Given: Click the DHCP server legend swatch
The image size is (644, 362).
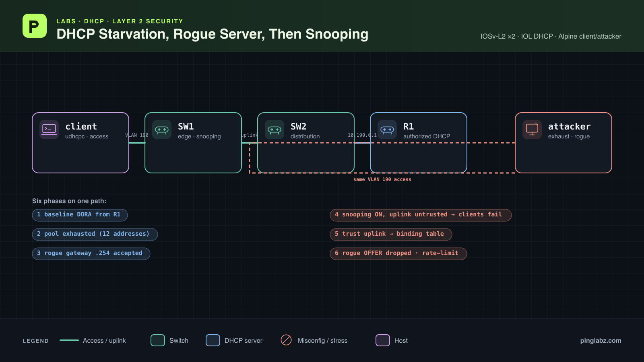Looking at the screenshot, I should point(213,340).
